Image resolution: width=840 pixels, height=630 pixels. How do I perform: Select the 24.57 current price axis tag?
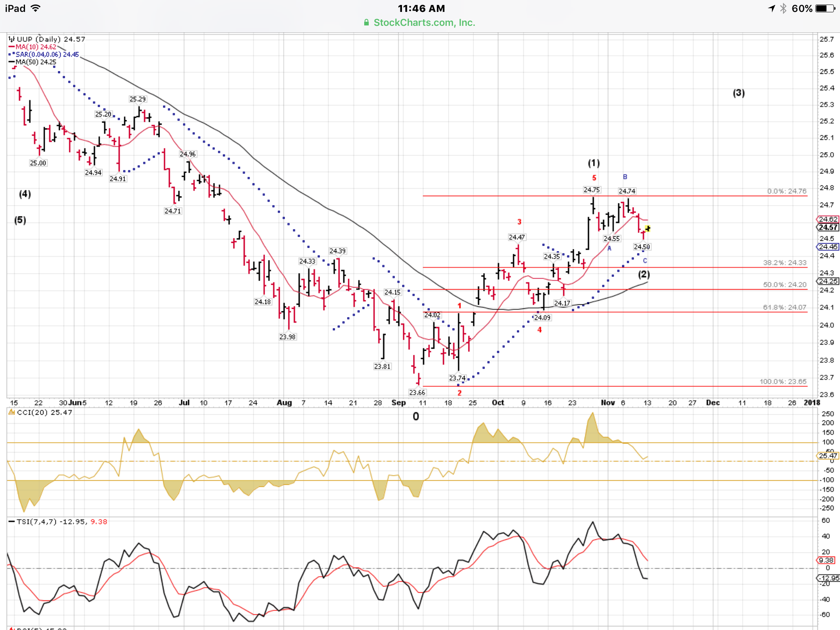pos(828,227)
